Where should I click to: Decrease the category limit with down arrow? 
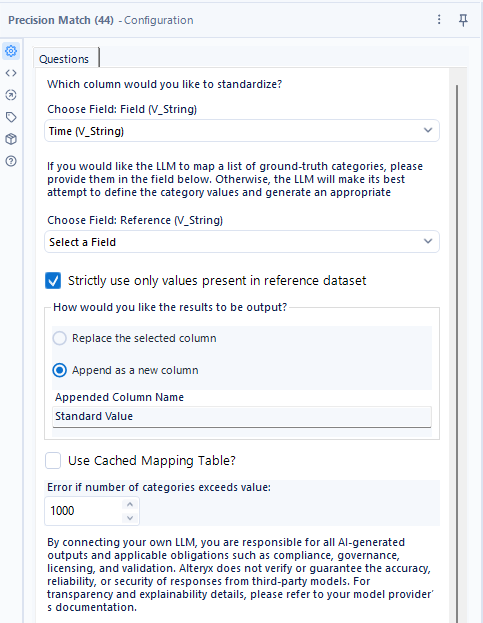[x=130, y=517]
